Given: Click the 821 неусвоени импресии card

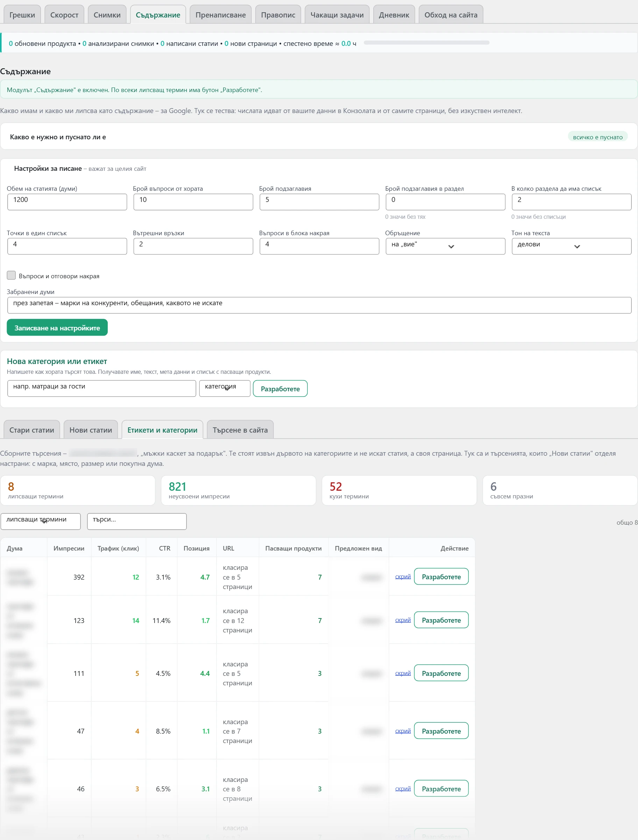Looking at the screenshot, I should click(x=239, y=490).
